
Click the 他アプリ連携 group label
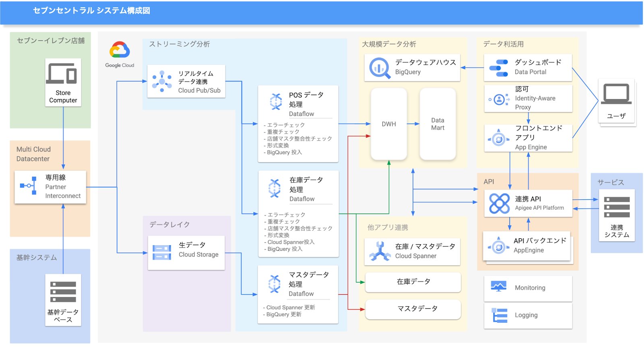pyautogui.click(x=388, y=227)
